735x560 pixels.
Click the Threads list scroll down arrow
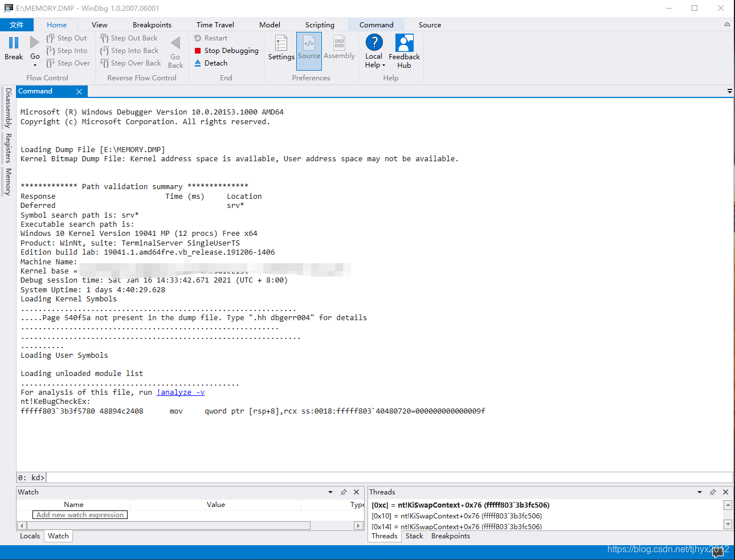coord(728,524)
